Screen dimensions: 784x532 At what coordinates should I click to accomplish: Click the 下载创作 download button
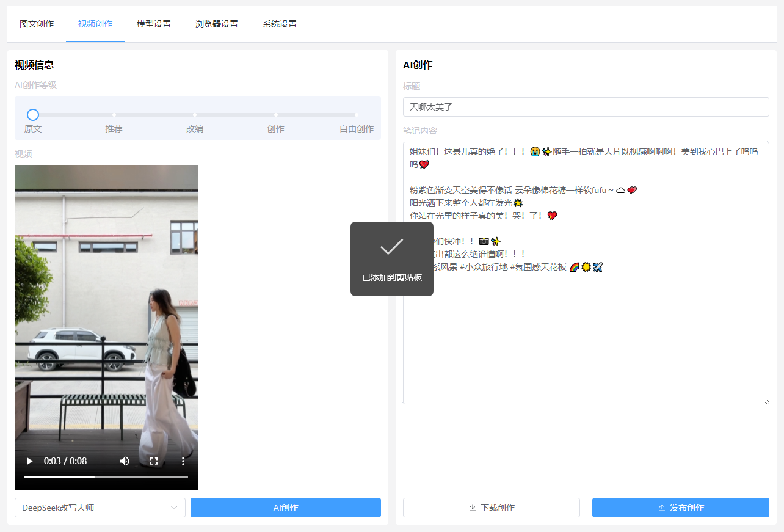coord(491,508)
